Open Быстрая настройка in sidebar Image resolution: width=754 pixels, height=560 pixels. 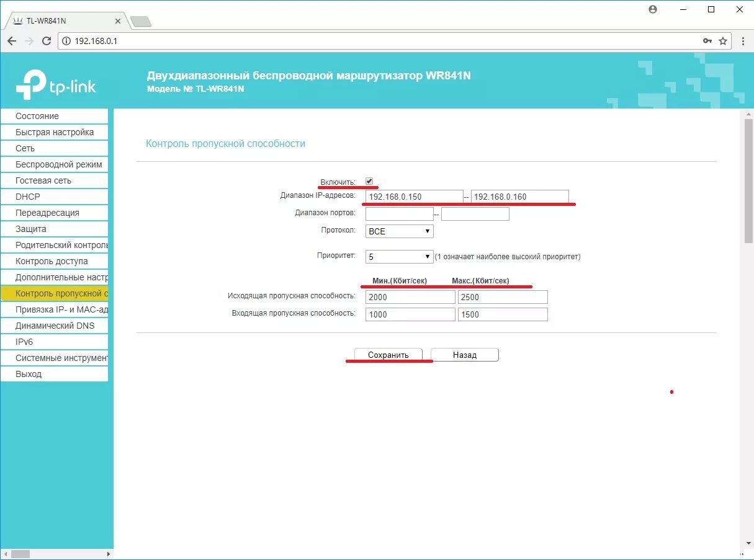click(x=54, y=132)
